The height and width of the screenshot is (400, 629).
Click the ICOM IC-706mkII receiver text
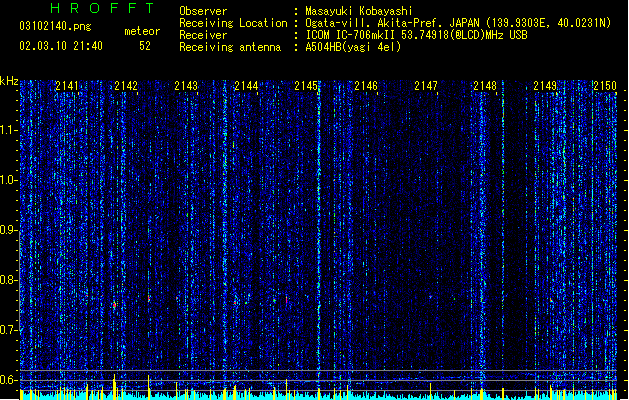tap(416, 35)
